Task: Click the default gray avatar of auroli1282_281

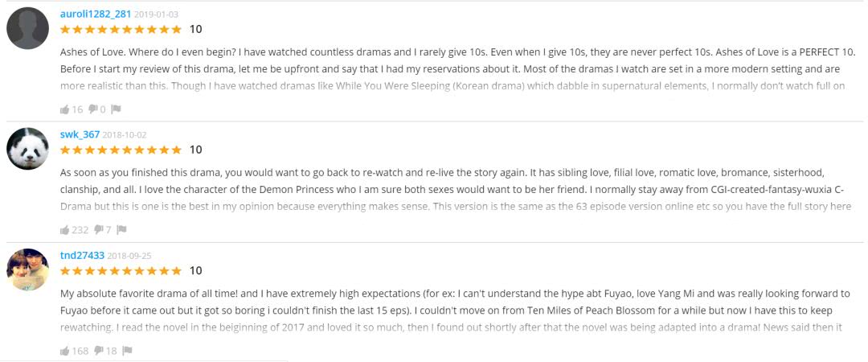Action: [27, 28]
